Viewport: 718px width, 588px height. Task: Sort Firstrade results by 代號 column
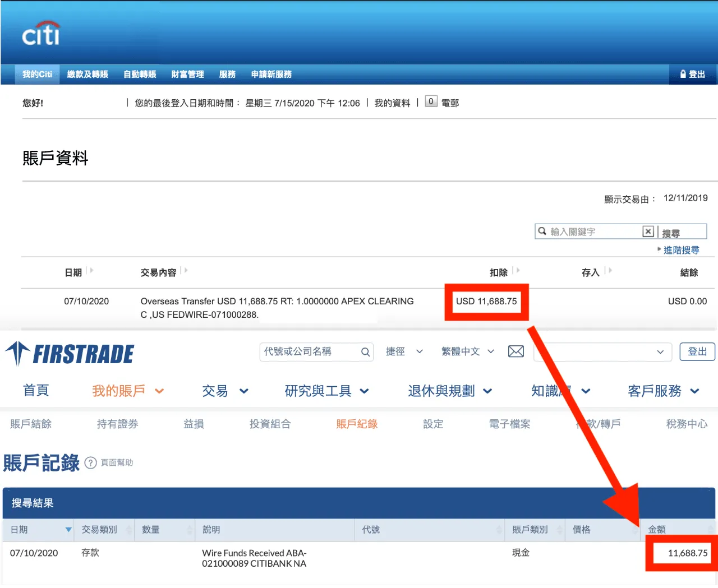(x=499, y=530)
